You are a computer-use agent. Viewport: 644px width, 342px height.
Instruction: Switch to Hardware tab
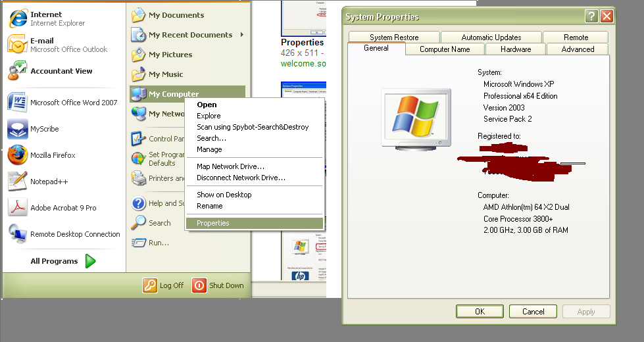point(516,49)
